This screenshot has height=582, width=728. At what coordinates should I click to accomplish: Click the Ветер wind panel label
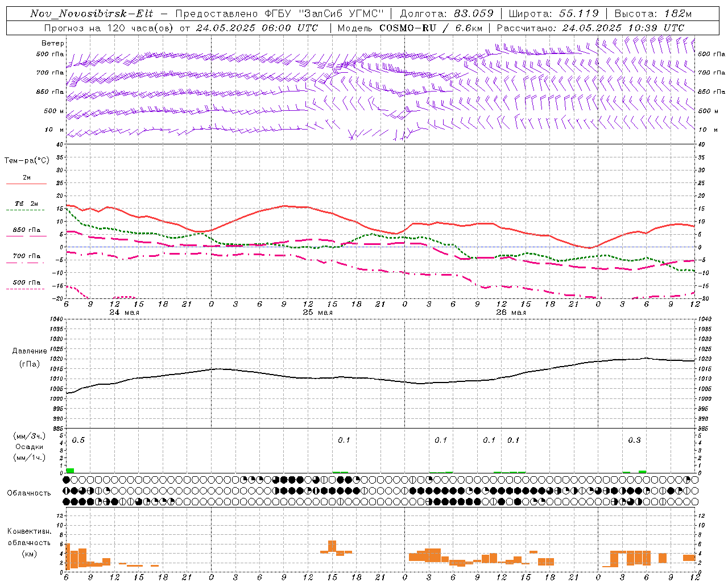[53, 43]
